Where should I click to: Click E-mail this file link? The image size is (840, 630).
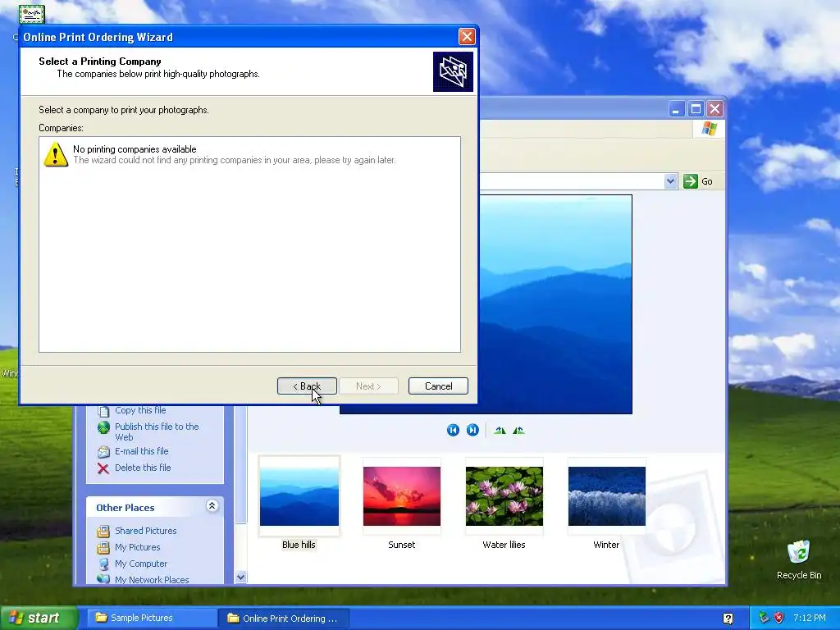[x=141, y=451]
